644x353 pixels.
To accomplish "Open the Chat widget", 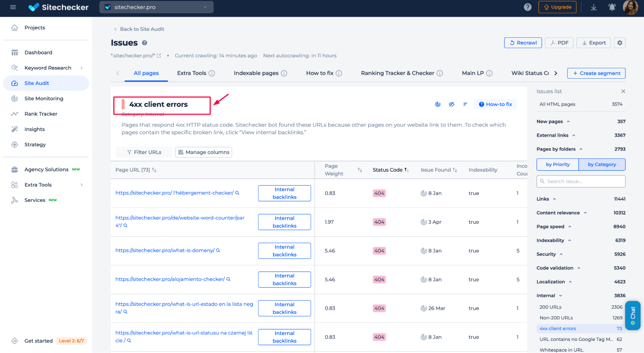I will point(633,316).
